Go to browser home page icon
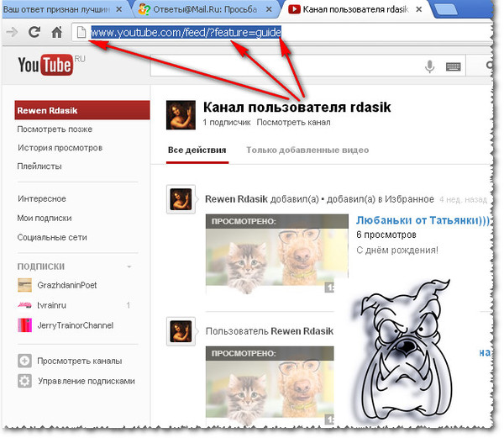Viewport: 504px width, 438px height. click(57, 32)
